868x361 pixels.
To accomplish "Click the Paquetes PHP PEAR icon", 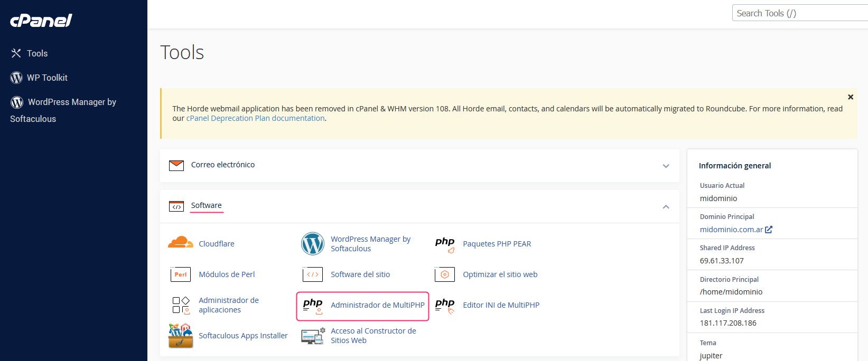I will 444,244.
